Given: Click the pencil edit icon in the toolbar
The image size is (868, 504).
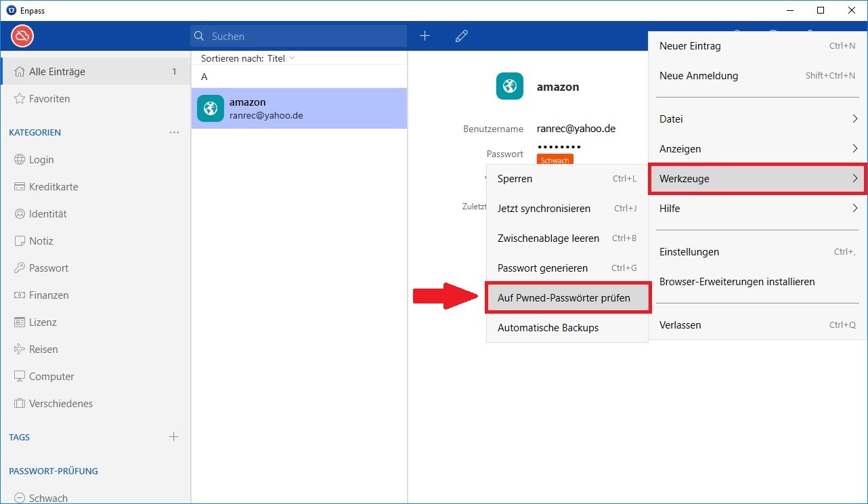Looking at the screenshot, I should (x=462, y=36).
